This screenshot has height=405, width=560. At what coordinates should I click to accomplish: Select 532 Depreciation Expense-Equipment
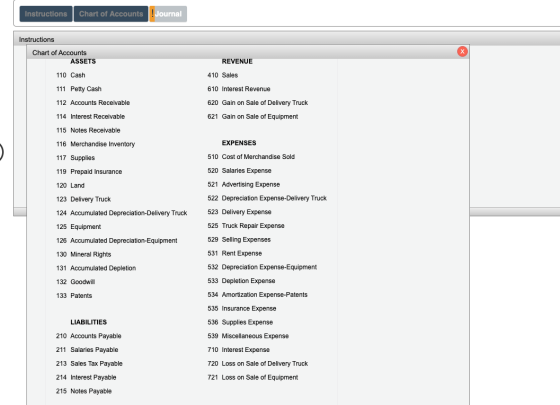pyautogui.click(x=262, y=267)
